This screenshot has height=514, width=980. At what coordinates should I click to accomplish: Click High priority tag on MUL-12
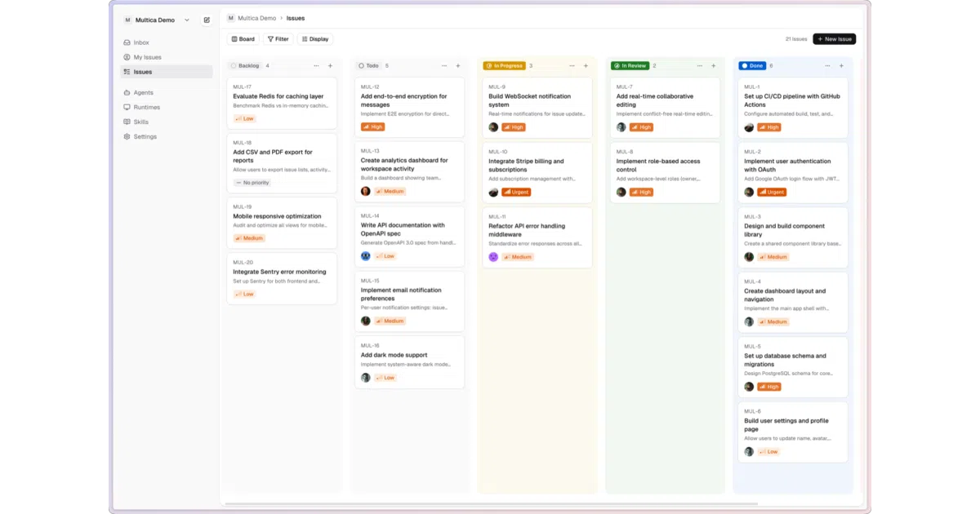click(372, 127)
